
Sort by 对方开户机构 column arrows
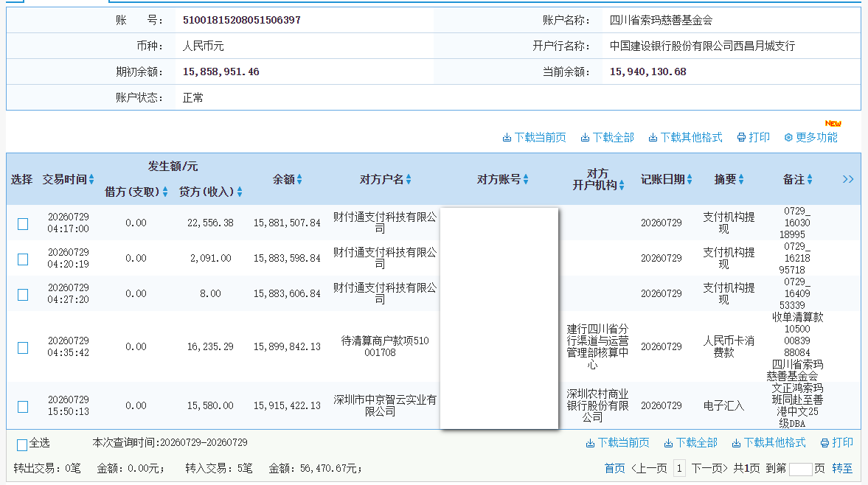click(x=622, y=185)
